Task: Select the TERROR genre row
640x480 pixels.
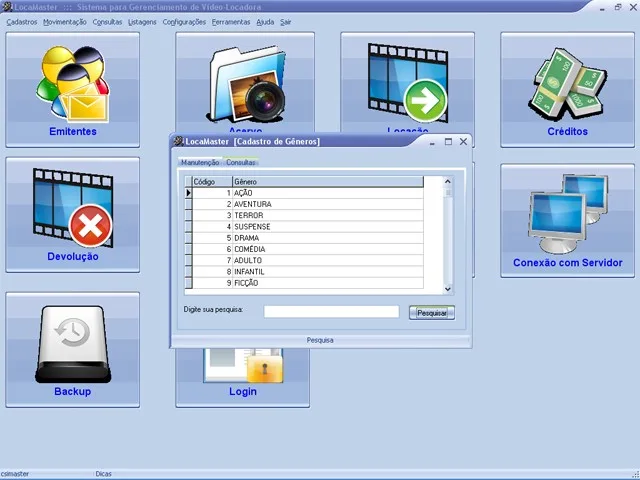Action: click(304, 216)
